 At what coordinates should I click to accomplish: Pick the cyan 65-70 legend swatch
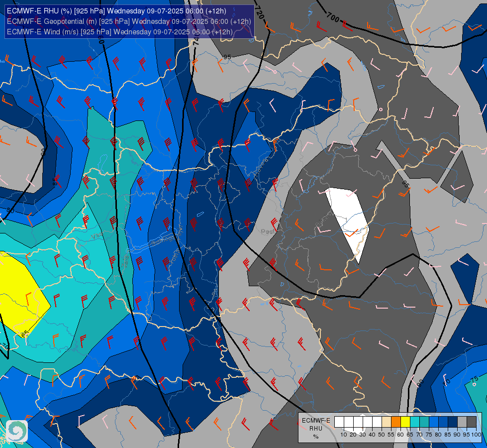(x=415, y=422)
